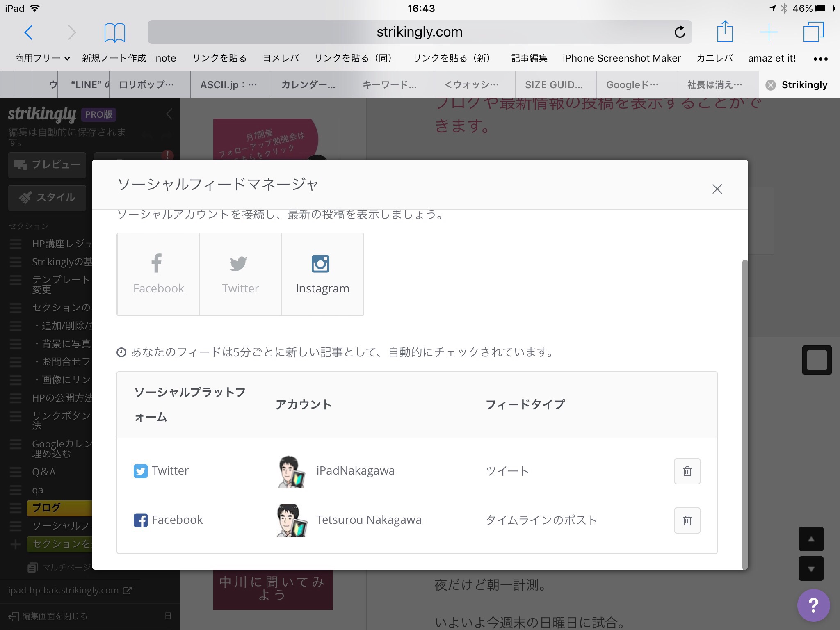Delete the Twitter iPadNakagawa feed
This screenshot has width=840, height=630.
click(687, 471)
